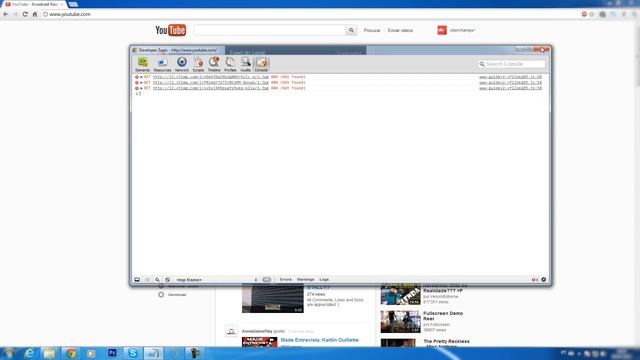Open a new Chrome tab

tap(73, 4)
